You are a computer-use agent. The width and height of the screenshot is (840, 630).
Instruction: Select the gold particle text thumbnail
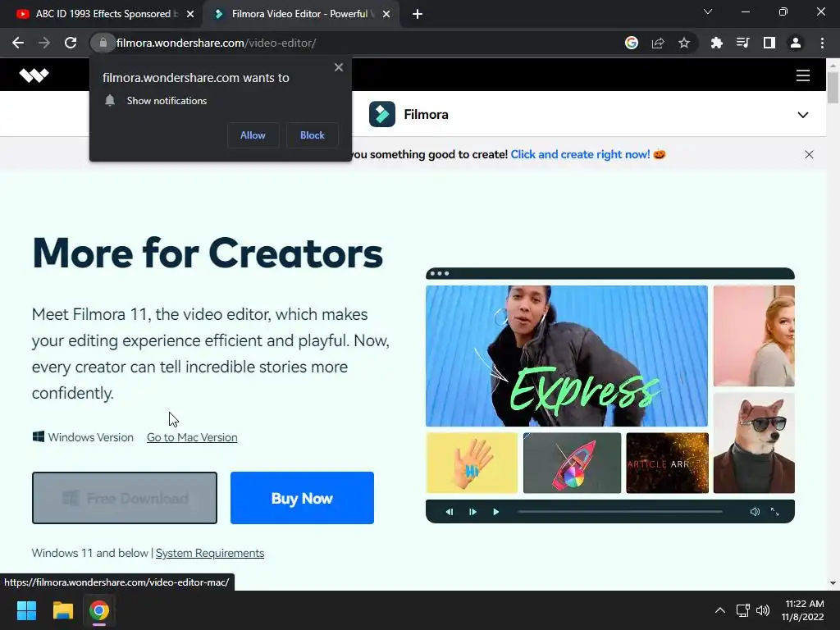click(x=667, y=463)
